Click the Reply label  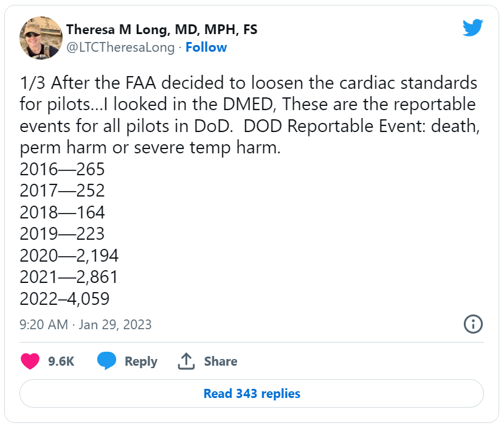(x=141, y=361)
